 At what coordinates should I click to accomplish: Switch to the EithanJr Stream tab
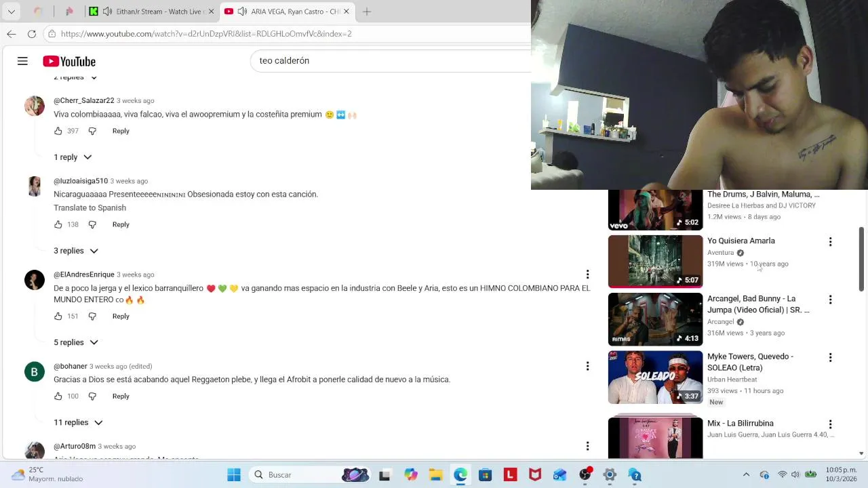tap(152, 12)
